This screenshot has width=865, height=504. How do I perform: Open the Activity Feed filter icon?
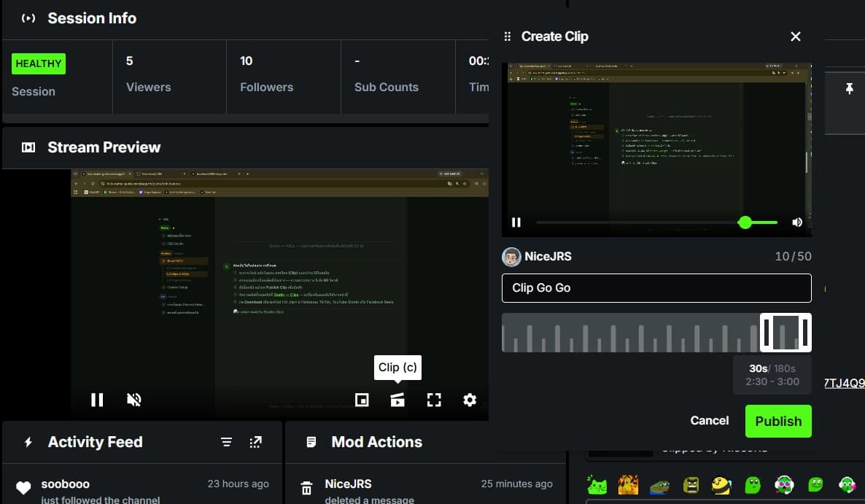226,442
